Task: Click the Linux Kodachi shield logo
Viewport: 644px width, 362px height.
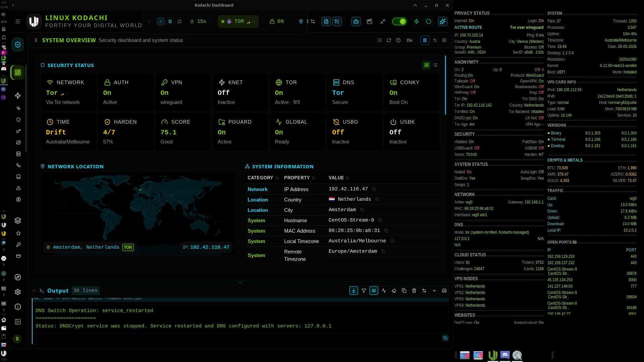Action: coord(34,21)
